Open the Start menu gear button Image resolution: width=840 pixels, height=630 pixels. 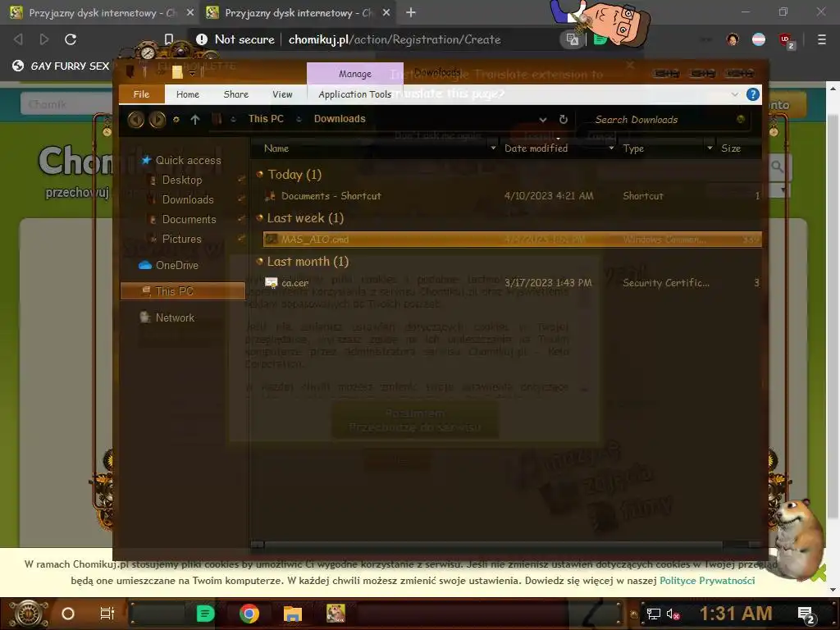pyautogui.click(x=29, y=614)
